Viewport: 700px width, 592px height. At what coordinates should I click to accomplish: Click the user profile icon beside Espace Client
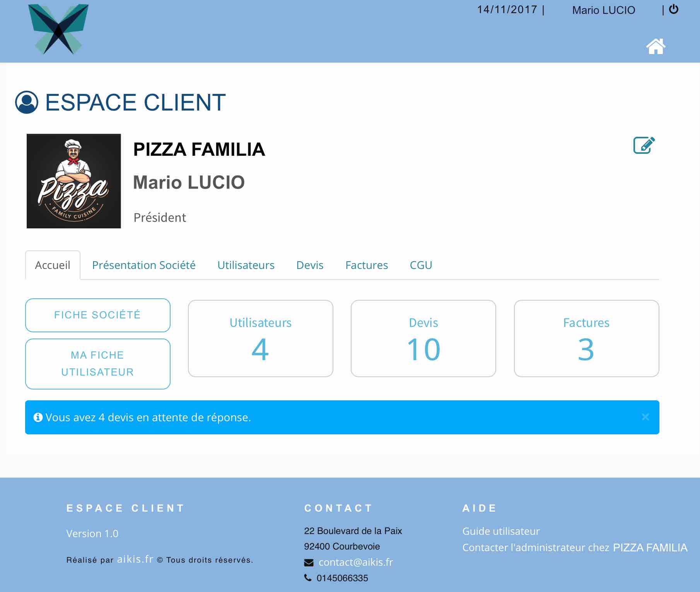pos(27,102)
